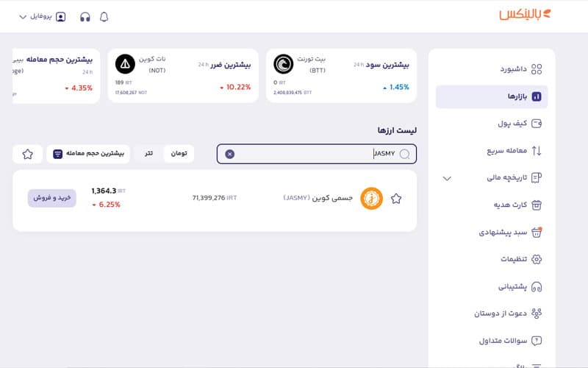Toggle the favorites star filter button

pyautogui.click(x=28, y=154)
